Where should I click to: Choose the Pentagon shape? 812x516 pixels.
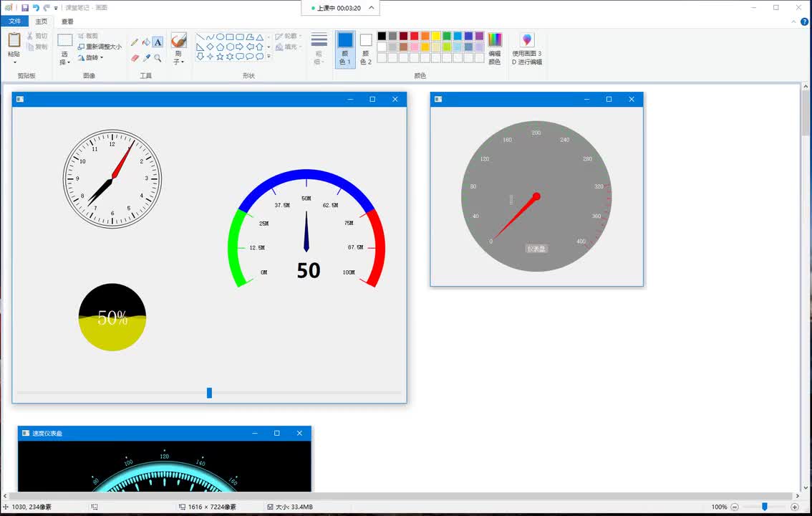(x=220, y=47)
